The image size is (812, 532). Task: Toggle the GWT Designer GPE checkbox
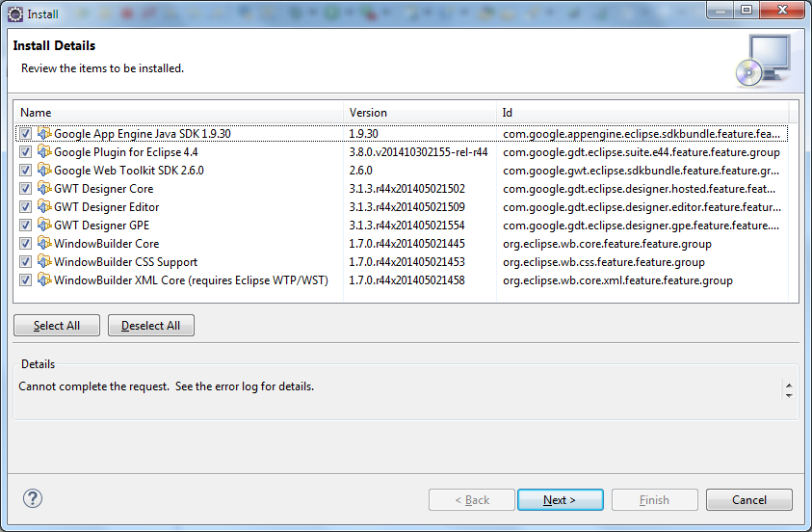coord(25,226)
